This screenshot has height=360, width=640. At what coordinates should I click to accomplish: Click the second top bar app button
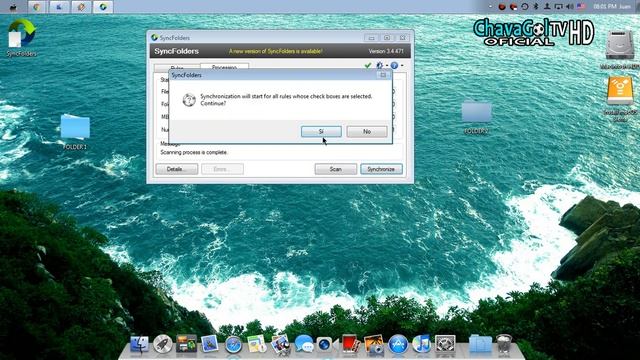(60, 7)
